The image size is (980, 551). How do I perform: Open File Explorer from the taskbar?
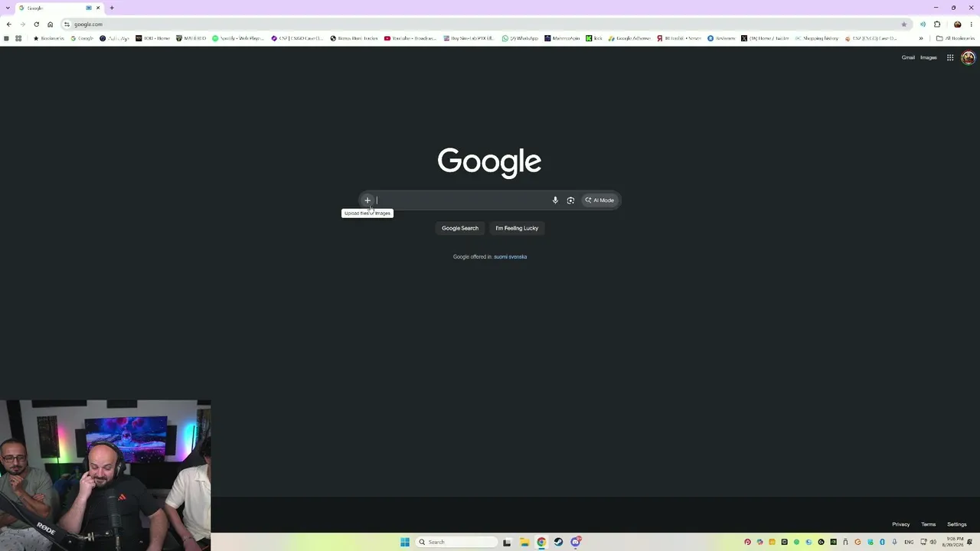pyautogui.click(x=524, y=542)
